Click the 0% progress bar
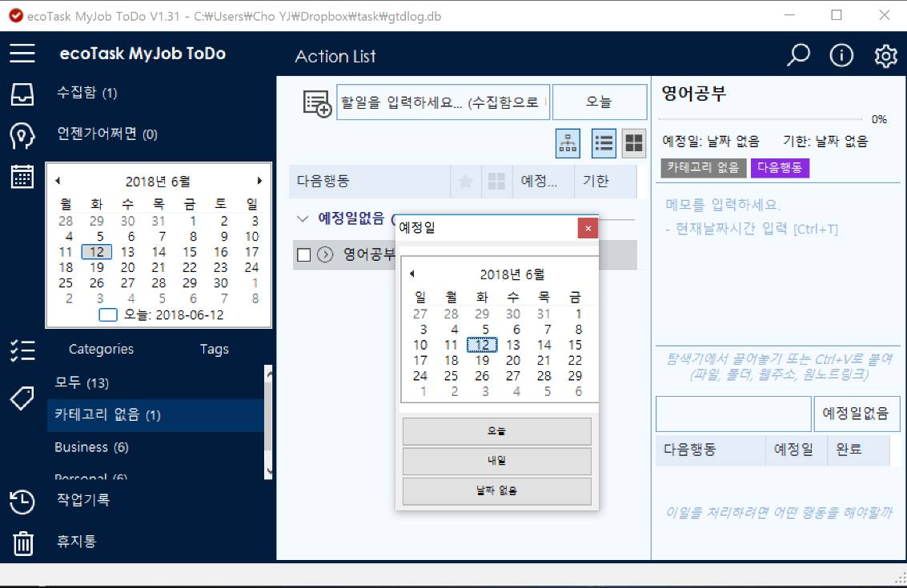This screenshot has height=588, width=907. (x=761, y=119)
